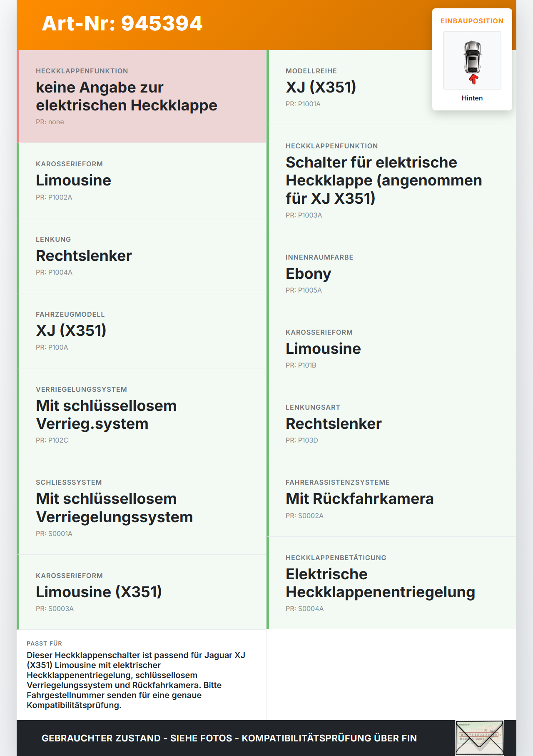The image size is (533, 756).
Task: Select 'Mit schlüssellosem Verrieg.system' entry
Action: (x=142, y=415)
